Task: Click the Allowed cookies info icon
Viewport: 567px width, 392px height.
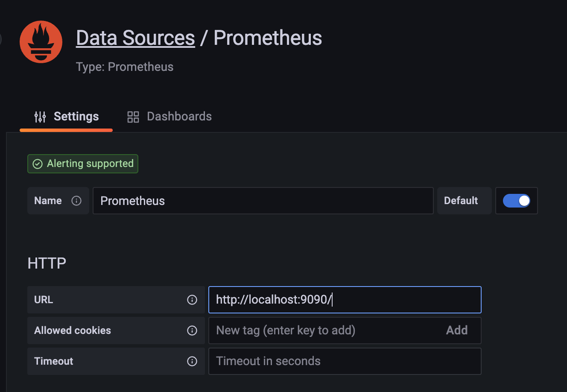Action: [x=192, y=331]
